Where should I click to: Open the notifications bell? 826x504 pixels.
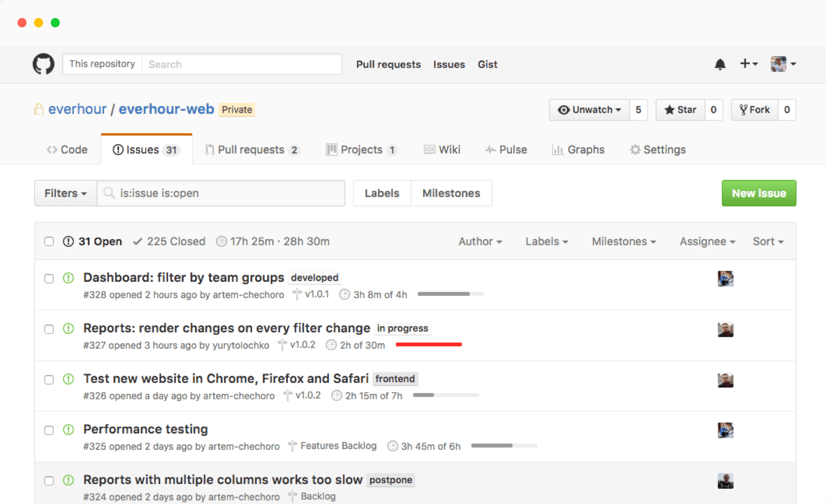[x=721, y=64]
